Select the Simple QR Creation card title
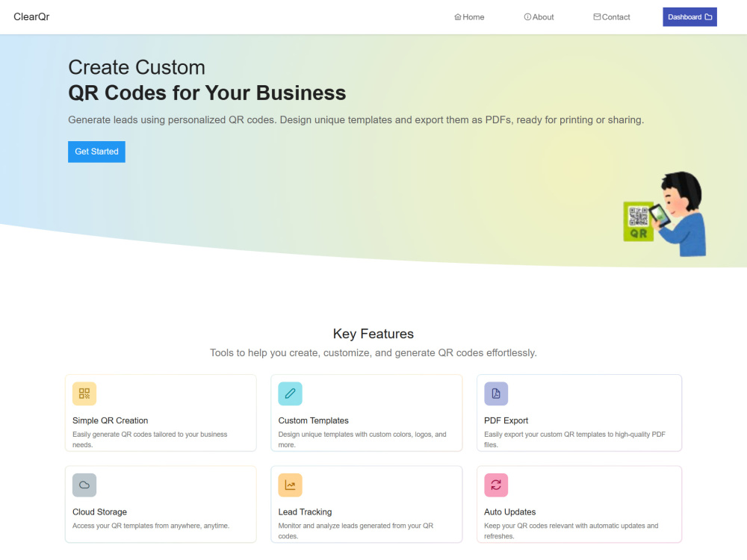The width and height of the screenshot is (747, 560). (x=110, y=420)
